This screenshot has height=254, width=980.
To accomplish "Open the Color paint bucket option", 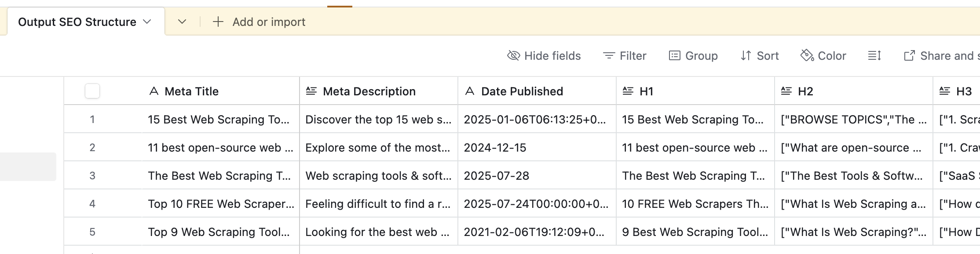I will [807, 55].
